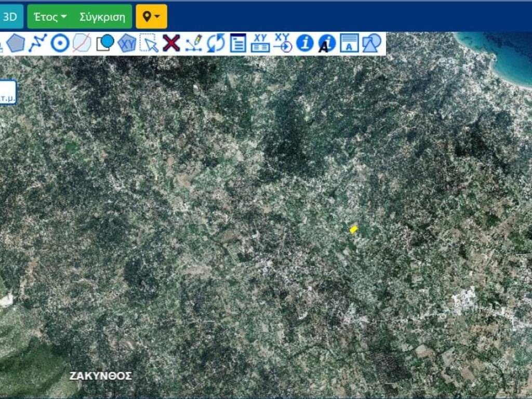532x399 pixels.
Task: Click the info icon with letter A
Action: coord(327,43)
